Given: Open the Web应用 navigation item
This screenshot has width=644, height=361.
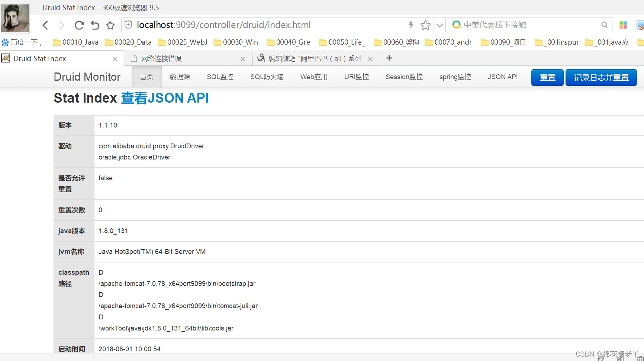Looking at the screenshot, I should pyautogui.click(x=314, y=77).
